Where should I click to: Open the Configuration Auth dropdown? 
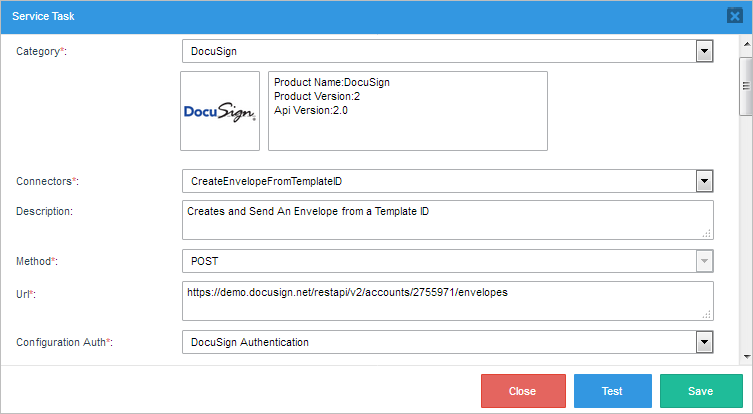pyautogui.click(x=704, y=343)
